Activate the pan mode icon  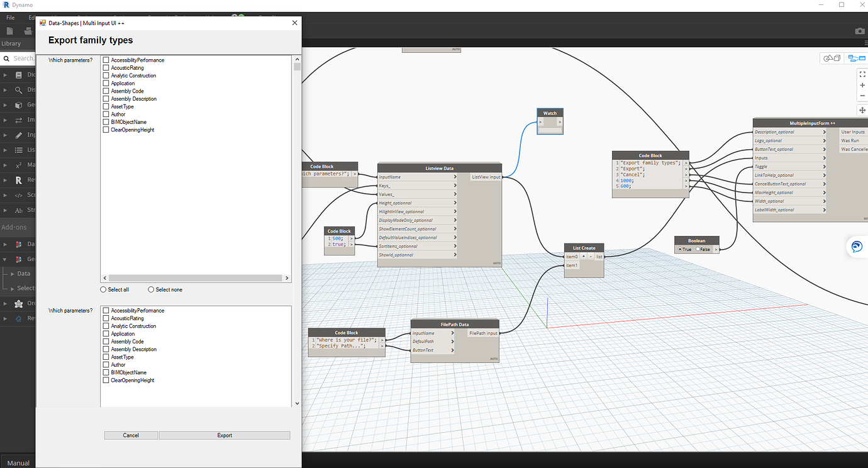click(862, 110)
